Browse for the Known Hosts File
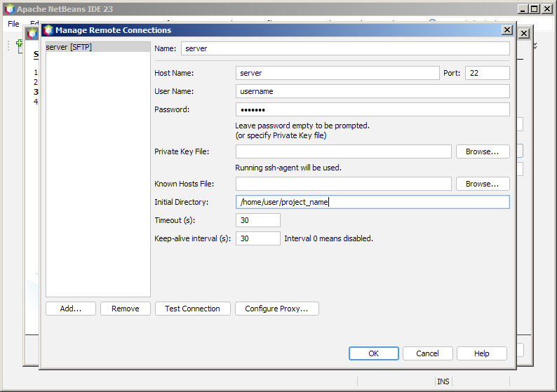Screen dimensions: 557x392 [482, 184]
